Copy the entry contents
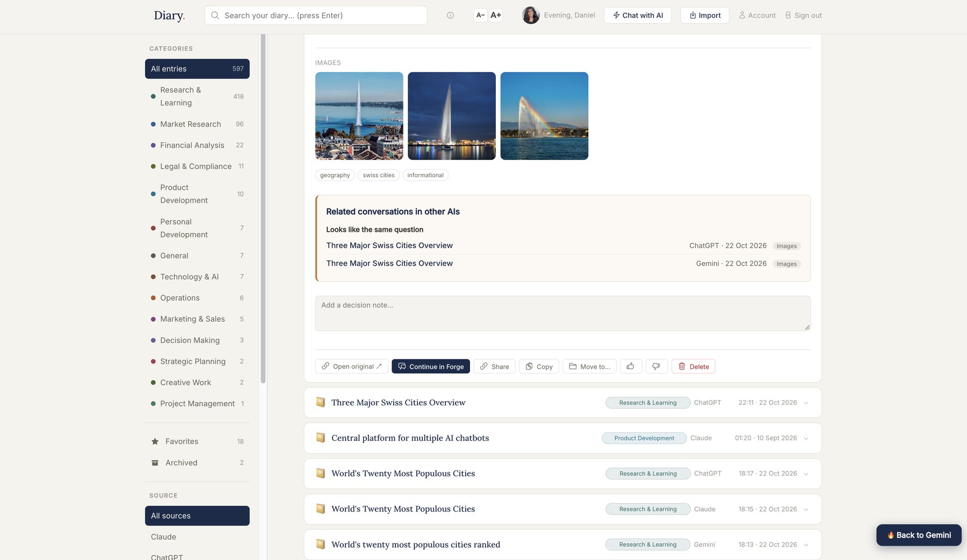 click(x=539, y=366)
